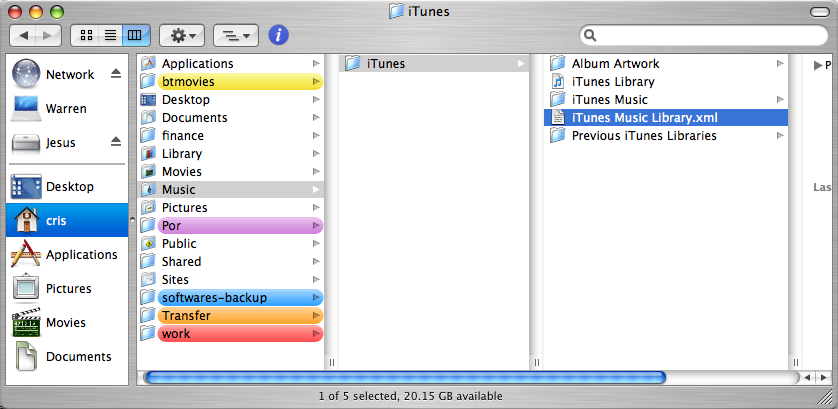The height and width of the screenshot is (409, 838).
Task: Select the cris home folder in sidebar
Action: pyautogui.click(x=67, y=220)
